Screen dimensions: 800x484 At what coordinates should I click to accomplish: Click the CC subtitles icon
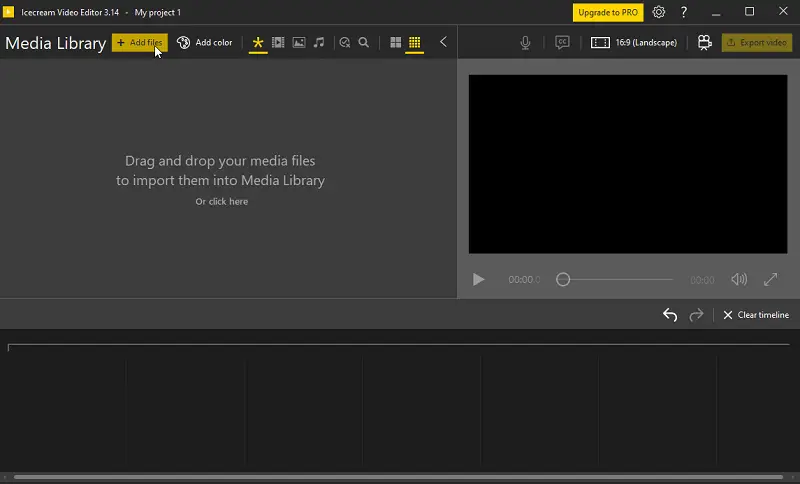tap(562, 42)
